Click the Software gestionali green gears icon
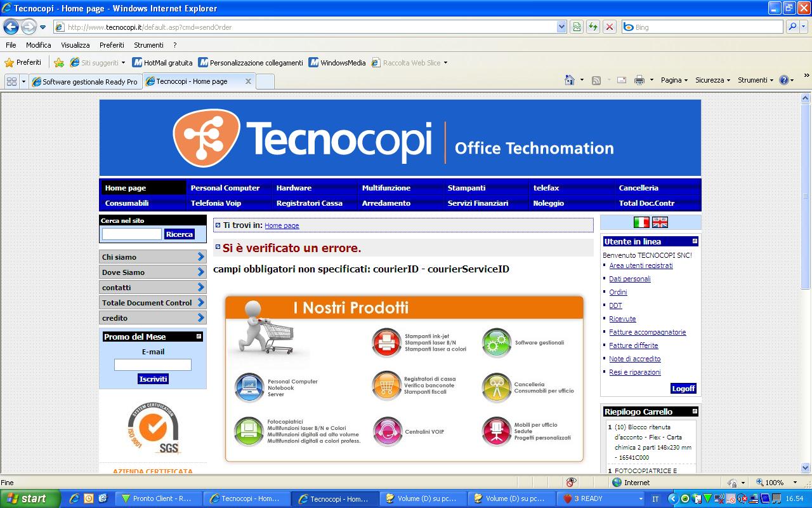 pyautogui.click(x=497, y=343)
